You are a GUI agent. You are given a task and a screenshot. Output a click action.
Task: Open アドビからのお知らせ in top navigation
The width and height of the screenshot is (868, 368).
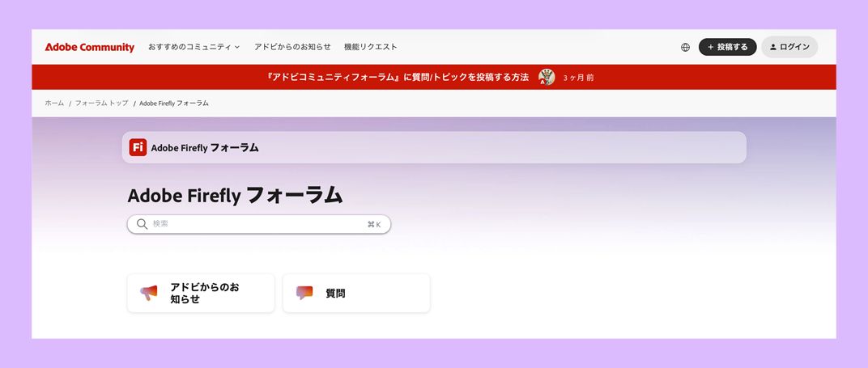click(292, 47)
